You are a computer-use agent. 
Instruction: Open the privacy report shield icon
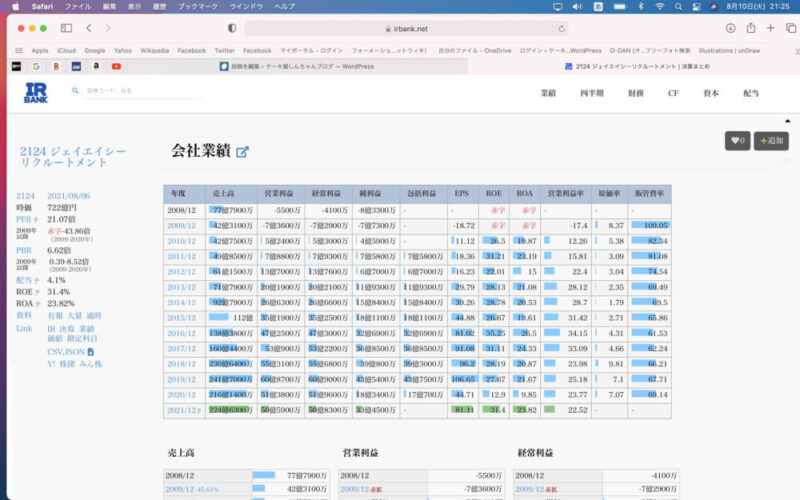click(x=232, y=28)
